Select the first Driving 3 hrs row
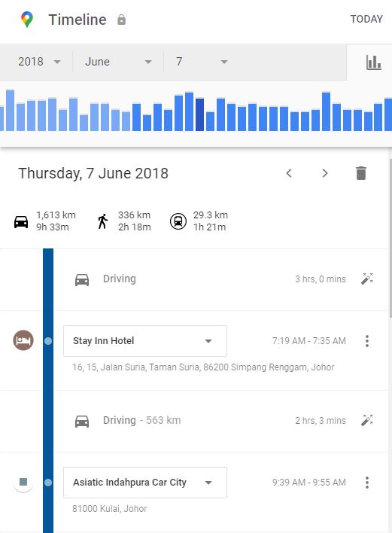 [x=220, y=279]
